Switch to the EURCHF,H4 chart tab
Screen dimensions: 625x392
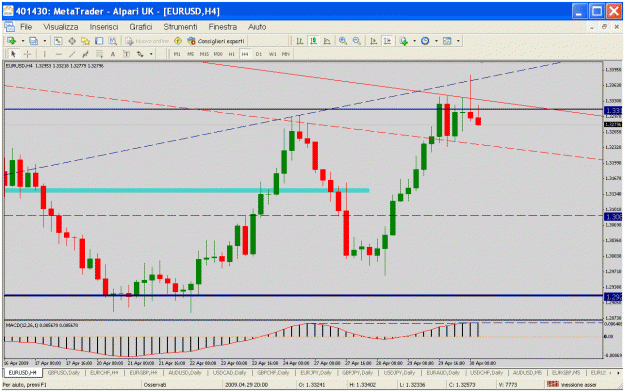104,373
